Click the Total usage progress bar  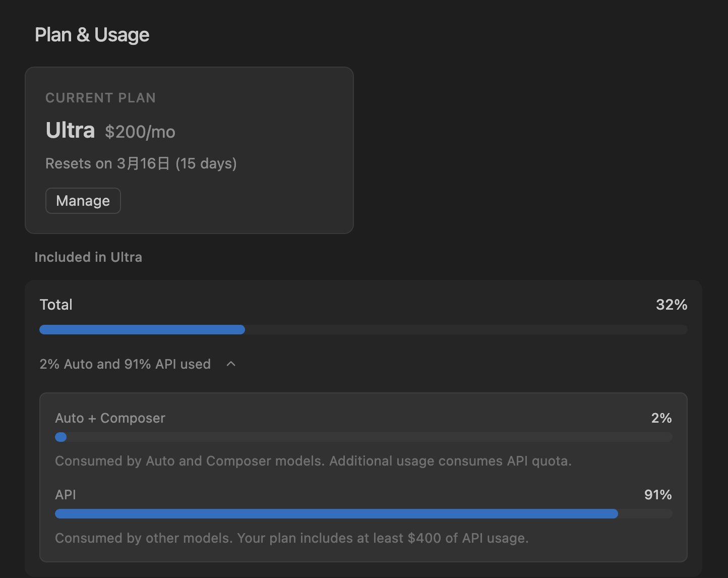pos(363,330)
